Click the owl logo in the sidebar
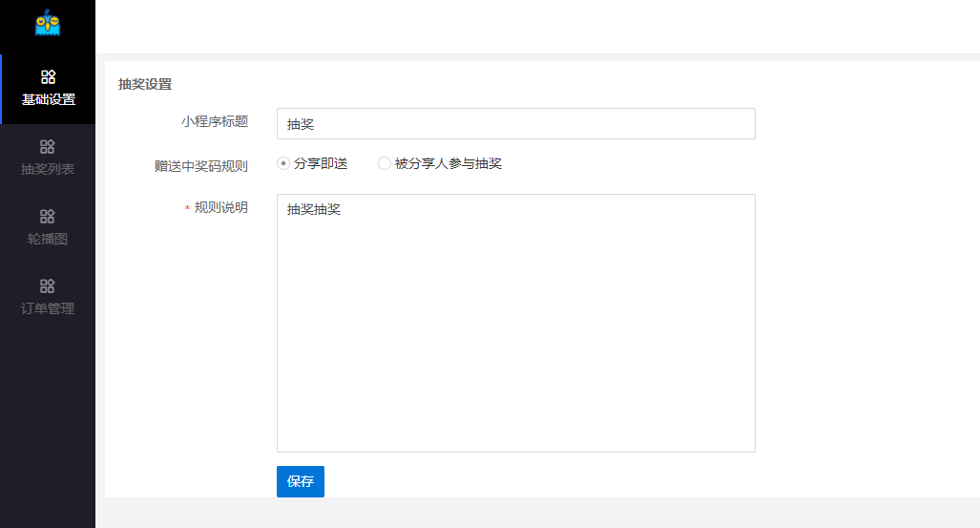 (48, 23)
